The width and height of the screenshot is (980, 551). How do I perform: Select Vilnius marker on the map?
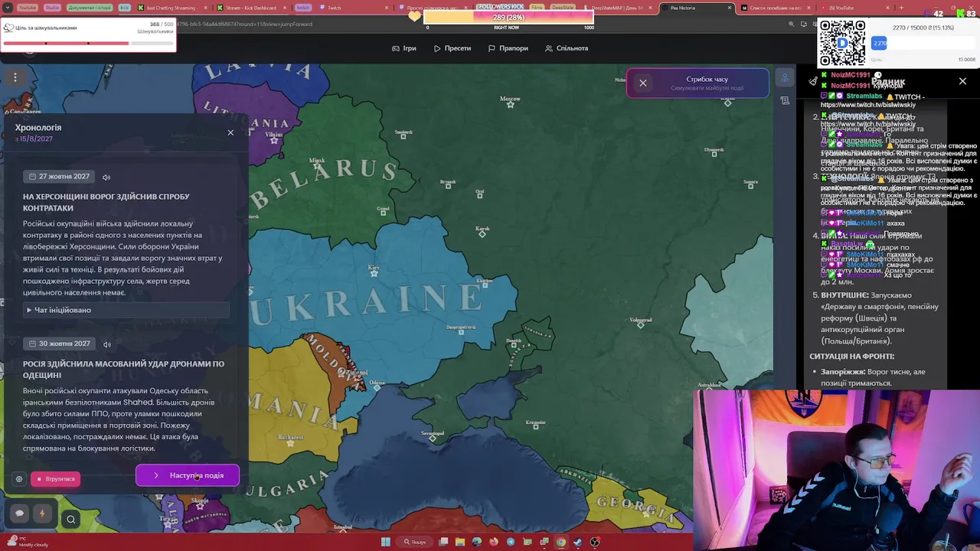click(x=274, y=139)
